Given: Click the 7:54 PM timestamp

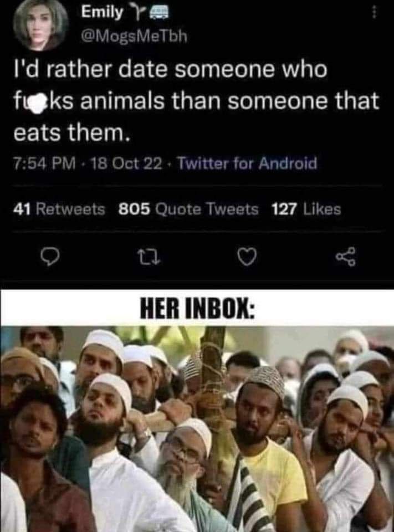Looking at the screenshot, I should click(44, 164).
